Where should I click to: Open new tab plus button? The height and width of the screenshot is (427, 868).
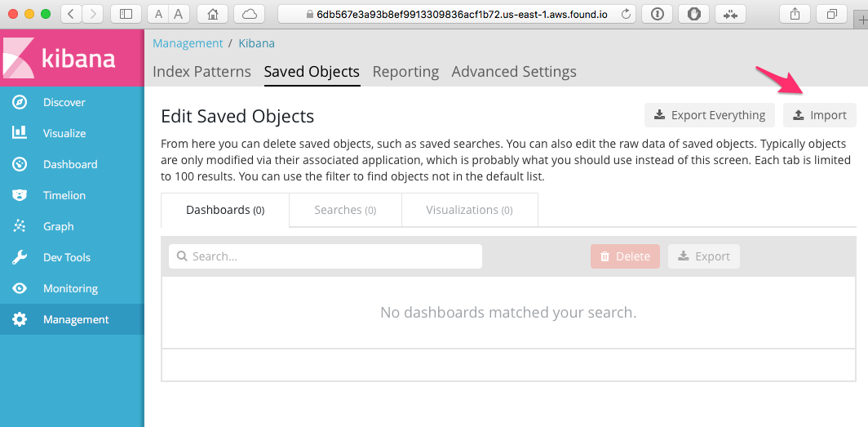click(862, 20)
